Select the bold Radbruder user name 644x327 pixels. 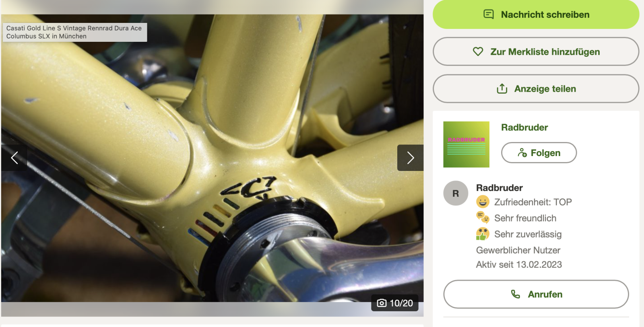pyautogui.click(x=499, y=188)
